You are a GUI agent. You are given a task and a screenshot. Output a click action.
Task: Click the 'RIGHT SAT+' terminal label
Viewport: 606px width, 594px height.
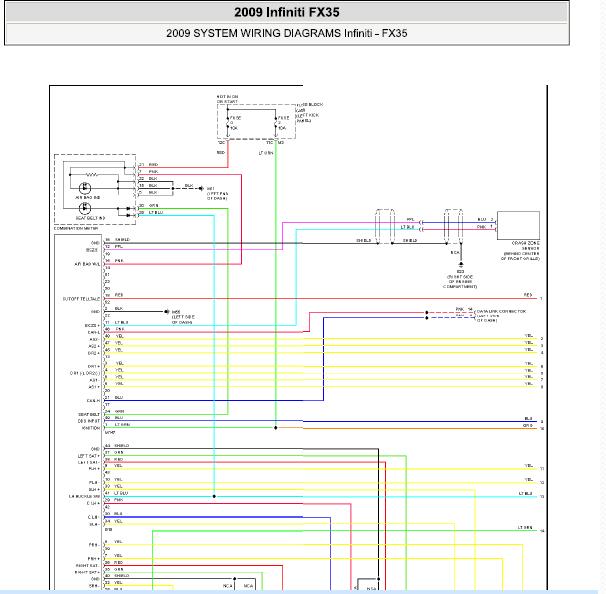pyautogui.click(x=87, y=572)
